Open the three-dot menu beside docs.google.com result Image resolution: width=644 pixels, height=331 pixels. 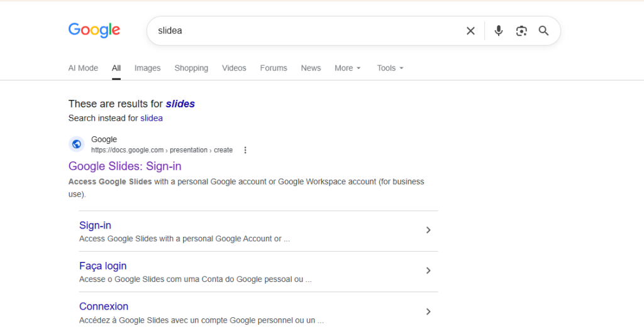(x=245, y=150)
